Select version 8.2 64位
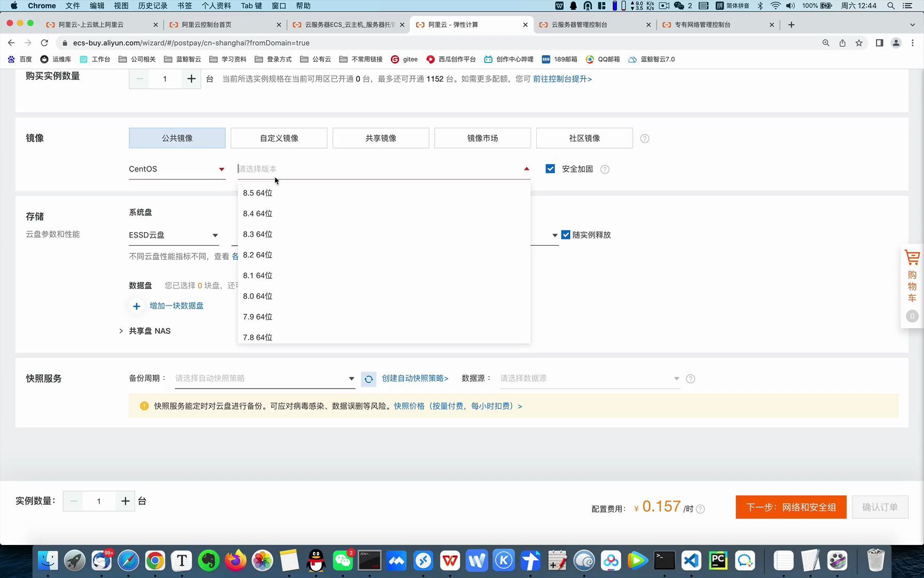Screen dimensions: 924x578 tap(384, 255)
